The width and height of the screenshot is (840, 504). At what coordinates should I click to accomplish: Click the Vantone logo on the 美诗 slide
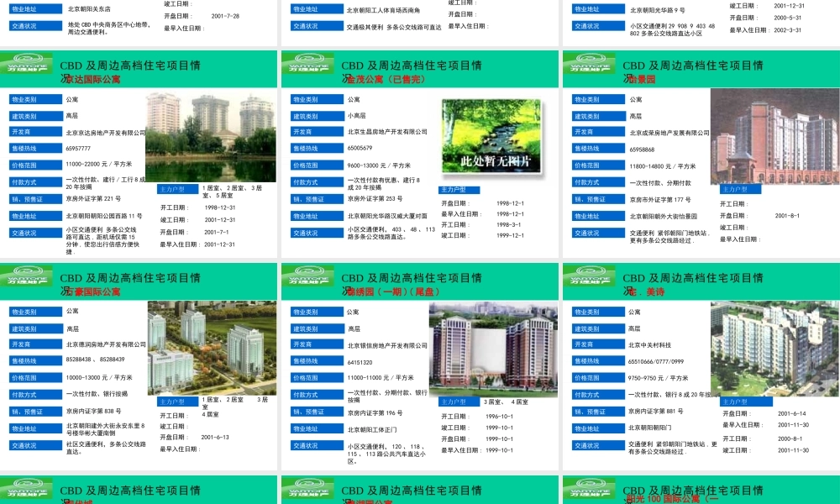[590, 278]
